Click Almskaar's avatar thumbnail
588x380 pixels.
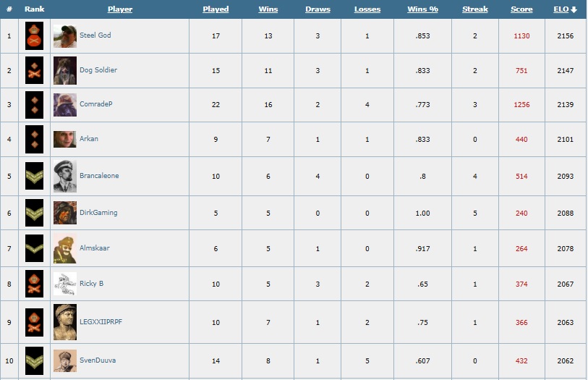tap(64, 248)
